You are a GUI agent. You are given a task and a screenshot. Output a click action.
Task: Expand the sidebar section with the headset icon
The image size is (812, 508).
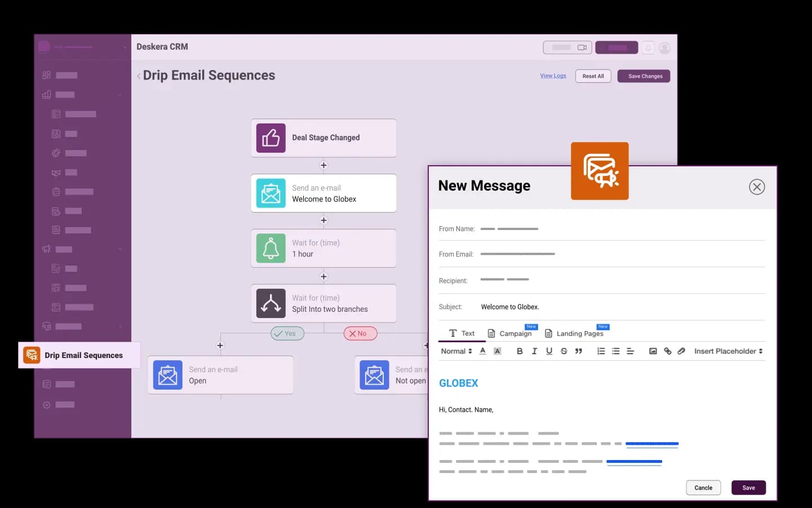coord(119,326)
